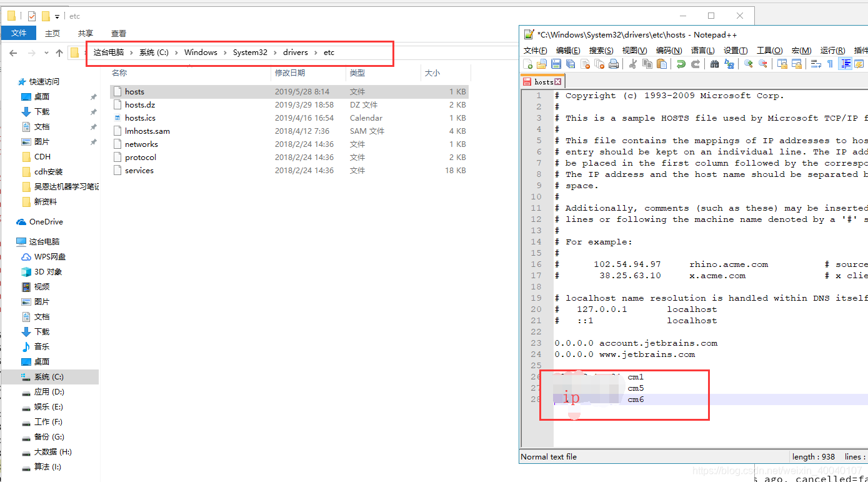
Task: Close the hosts tab in Notepad++
Action: (x=557, y=81)
